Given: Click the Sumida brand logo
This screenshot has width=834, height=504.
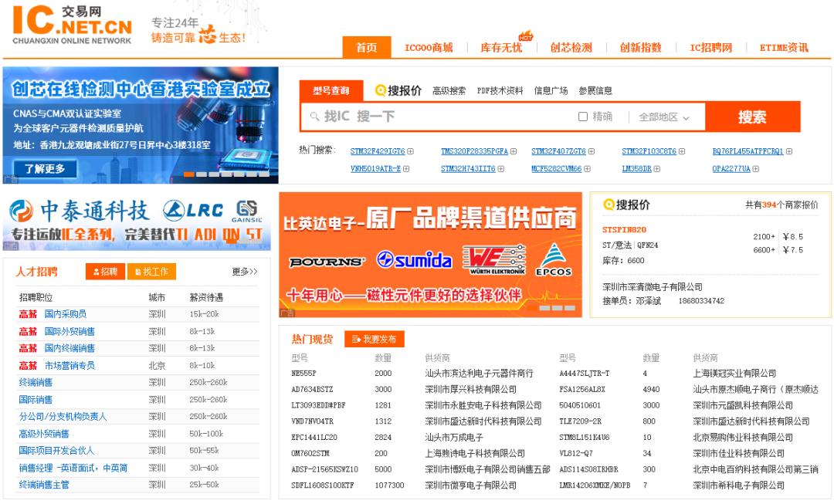Looking at the screenshot, I should pyautogui.click(x=415, y=259).
